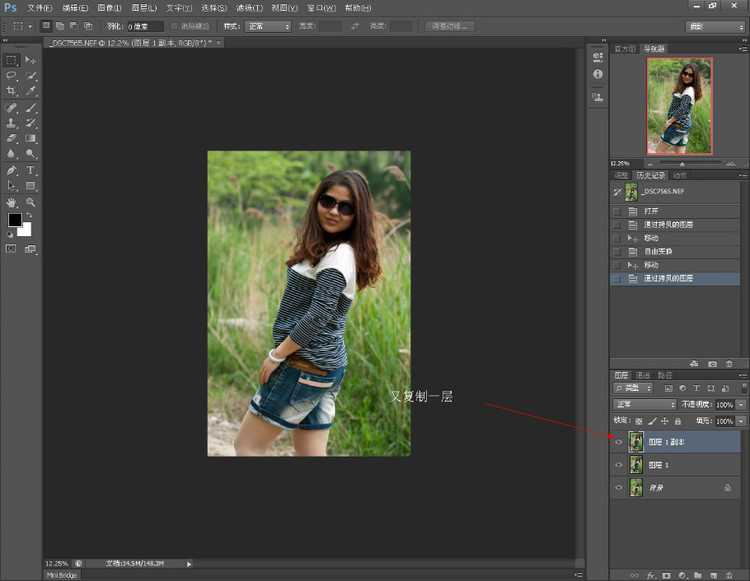Select the Crop tool
Viewport: 750px width, 581px height.
coord(12,90)
